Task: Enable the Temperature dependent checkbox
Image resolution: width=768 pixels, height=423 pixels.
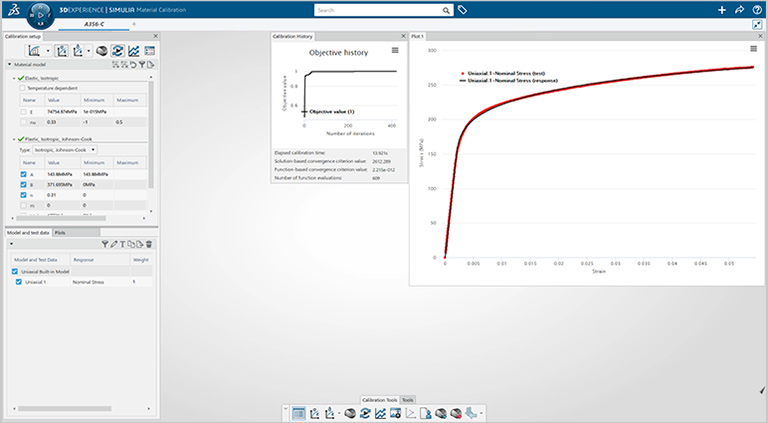Action: 23,88
